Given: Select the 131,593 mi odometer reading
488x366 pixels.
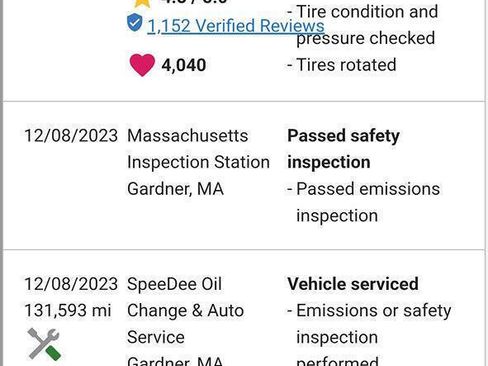Looking at the screenshot, I should point(68,311).
